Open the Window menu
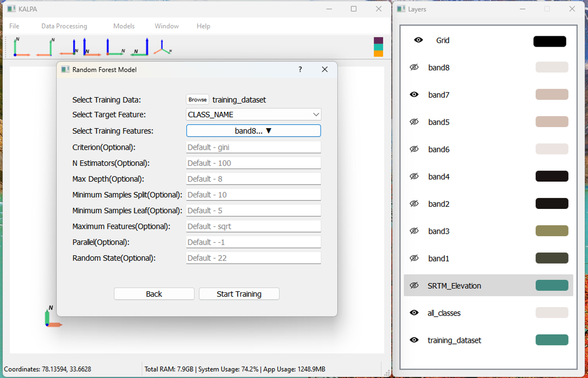588x378 pixels. coord(167,26)
